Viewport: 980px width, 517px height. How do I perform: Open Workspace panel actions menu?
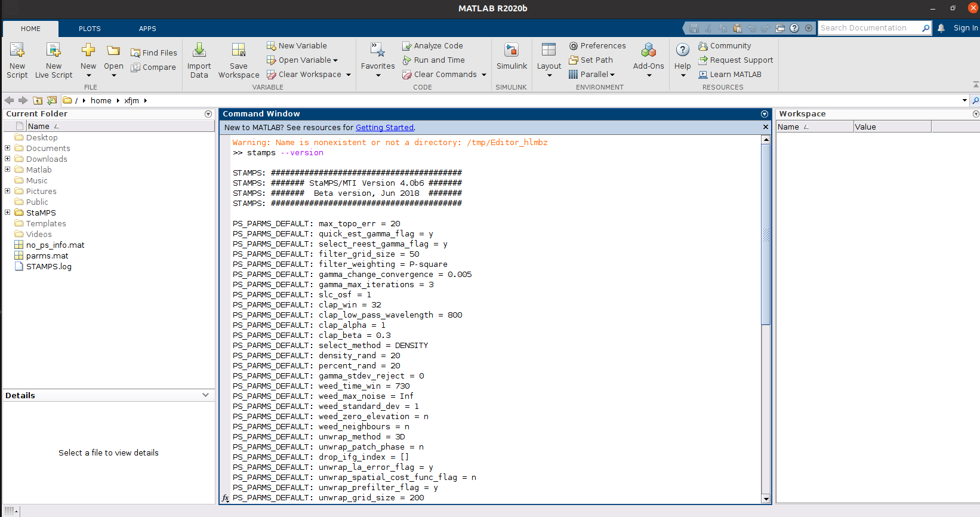[x=976, y=114]
